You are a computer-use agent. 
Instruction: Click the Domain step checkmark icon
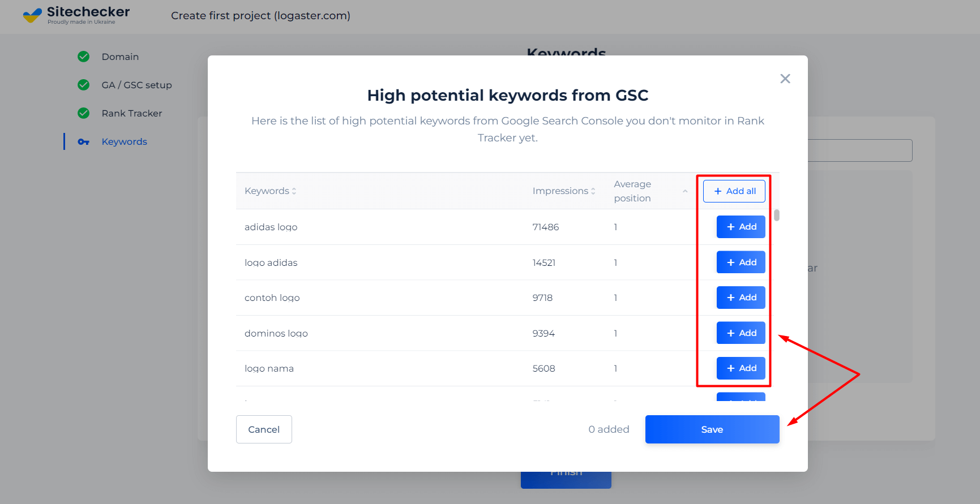pyautogui.click(x=83, y=57)
